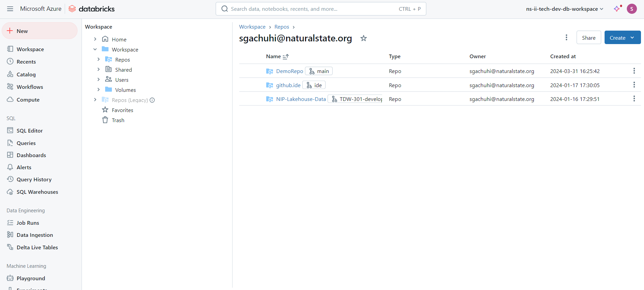Open the Databricks Assistant sparkle icon
Viewport: 644px width, 290px height.
tap(617, 9)
